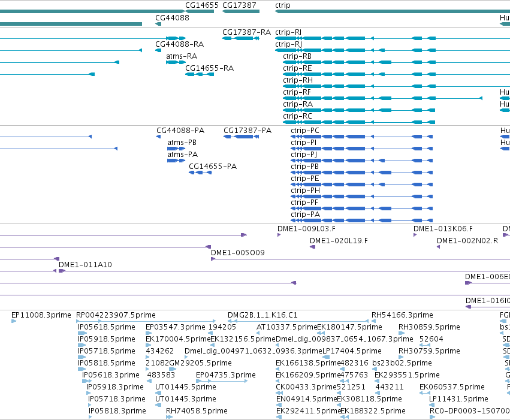
Task: Click IP05618.5prime label
Action: pyautogui.click(x=106, y=327)
